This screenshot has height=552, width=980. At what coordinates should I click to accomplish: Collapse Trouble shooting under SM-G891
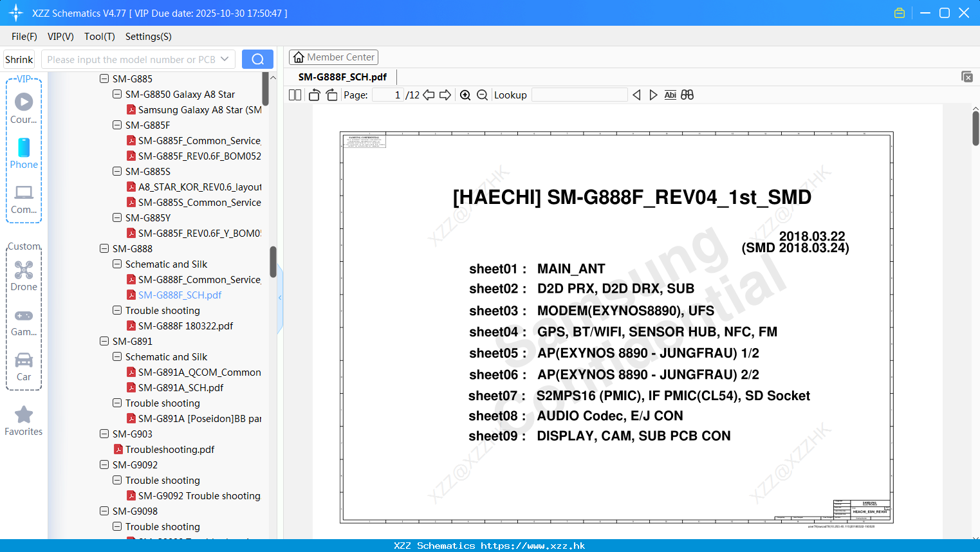click(117, 403)
